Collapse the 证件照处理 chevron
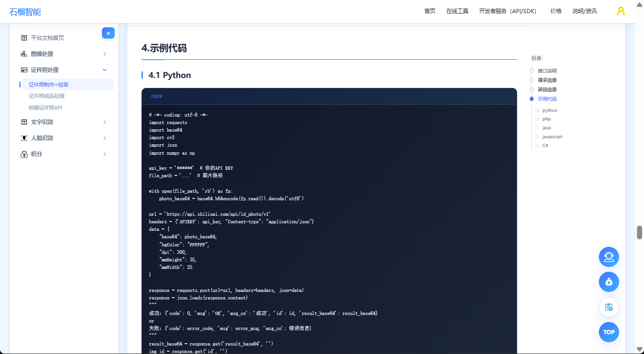The height and width of the screenshot is (354, 644). pyautogui.click(x=104, y=70)
